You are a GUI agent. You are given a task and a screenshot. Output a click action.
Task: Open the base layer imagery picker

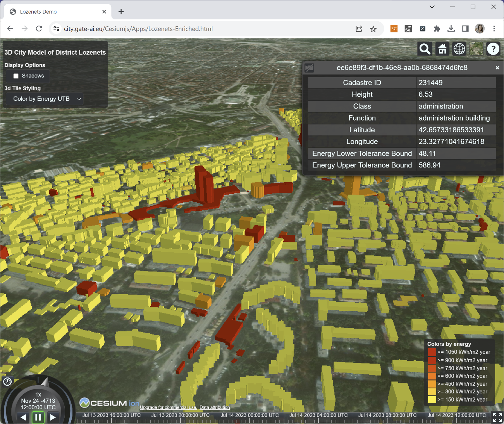pyautogui.click(x=476, y=49)
